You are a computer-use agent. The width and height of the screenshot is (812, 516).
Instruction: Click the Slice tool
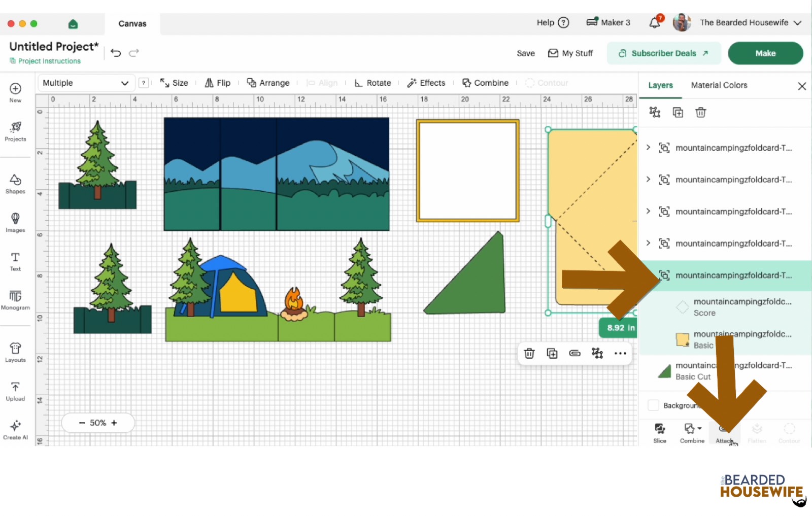[x=660, y=433]
